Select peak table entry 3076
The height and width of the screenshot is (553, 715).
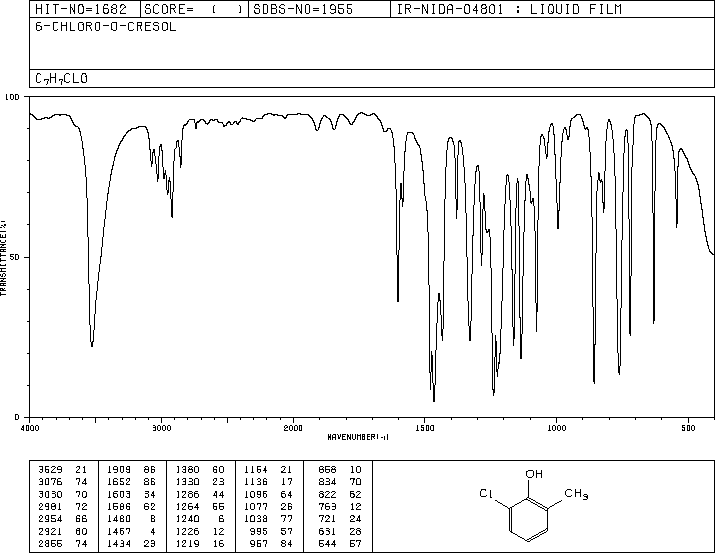tap(50, 482)
